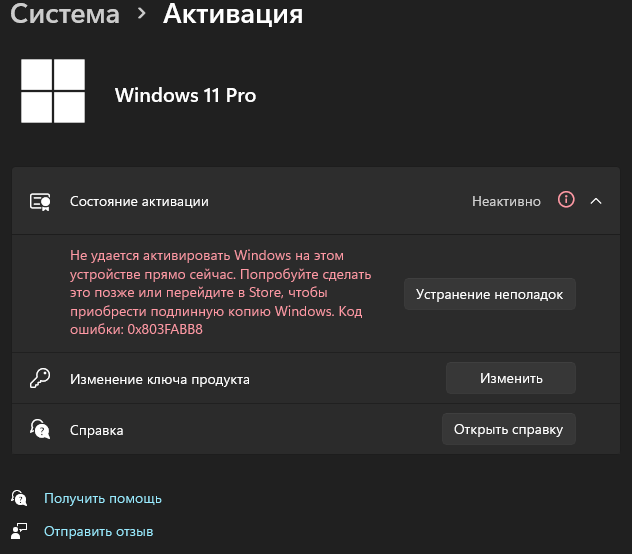
Task: Collapse the Состояние активации chevron
Action: point(597,201)
